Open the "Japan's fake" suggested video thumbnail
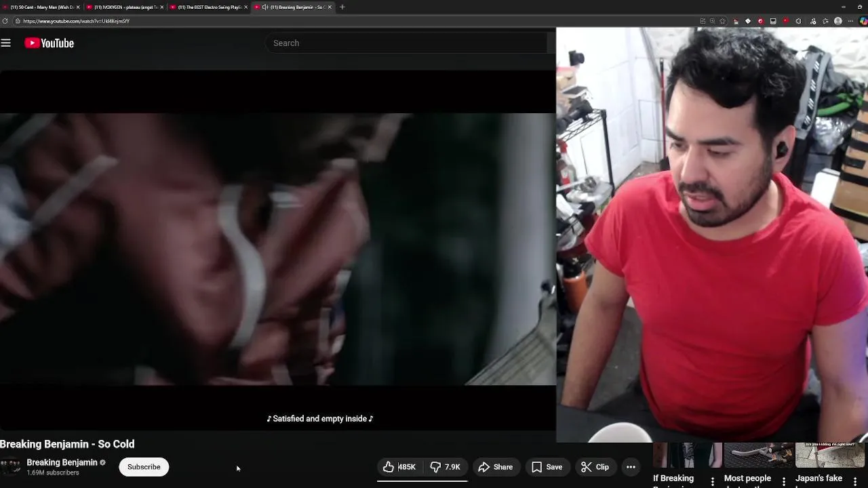The height and width of the screenshot is (488, 868). tap(830, 455)
